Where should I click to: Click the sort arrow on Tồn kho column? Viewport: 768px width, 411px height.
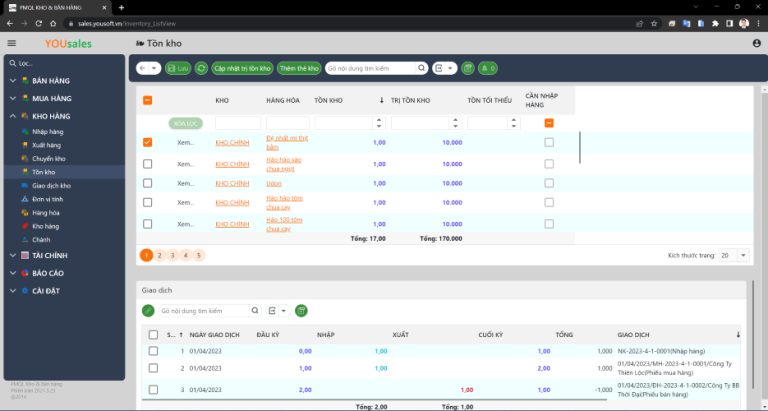(x=381, y=100)
